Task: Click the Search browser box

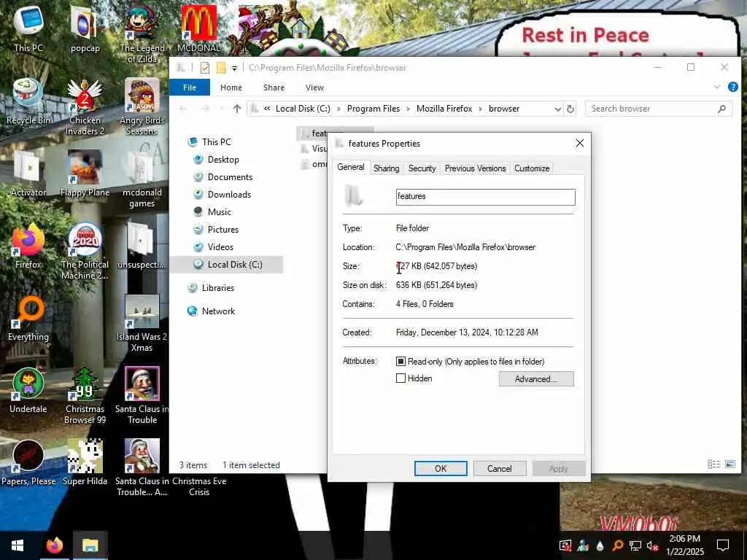Action: point(659,109)
